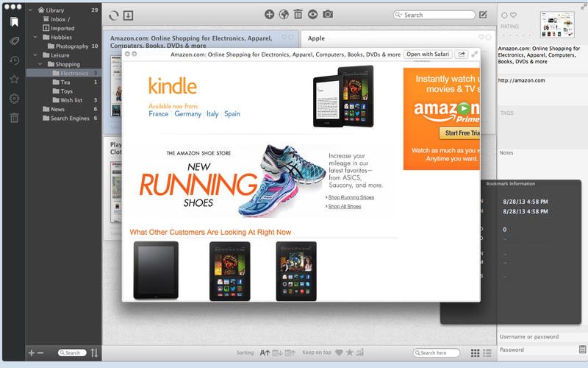This screenshot has height=368, width=588.
Task: Click the eye preview icon in the toolbar
Action: pos(313,14)
